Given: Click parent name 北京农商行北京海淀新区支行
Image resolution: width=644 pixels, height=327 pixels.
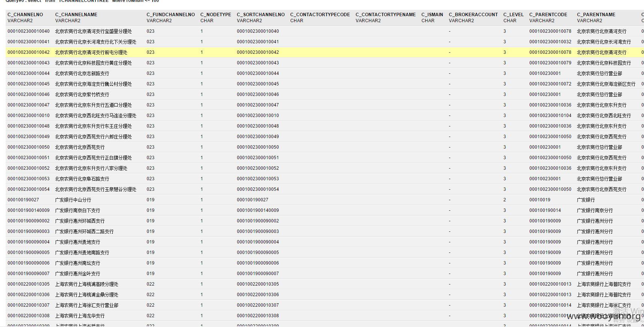Looking at the screenshot, I should tap(606, 84).
